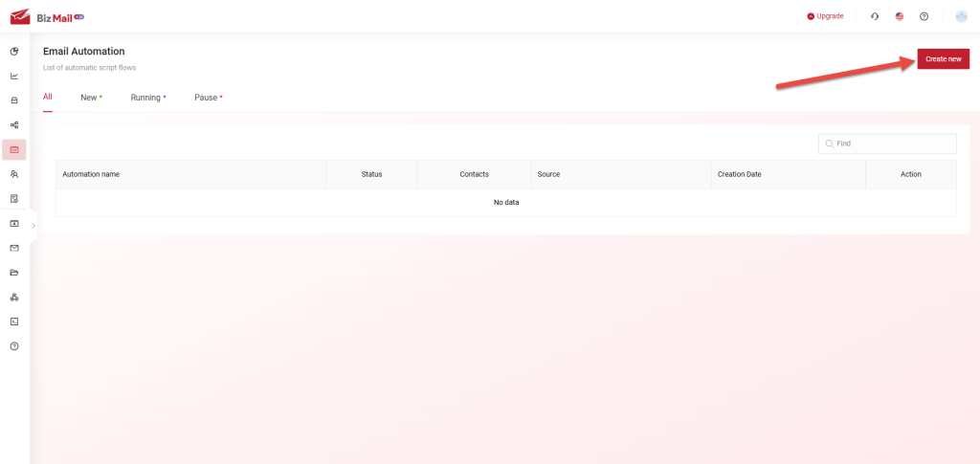Switch to the All tab
Viewport: 980px width, 464px height.
click(48, 97)
